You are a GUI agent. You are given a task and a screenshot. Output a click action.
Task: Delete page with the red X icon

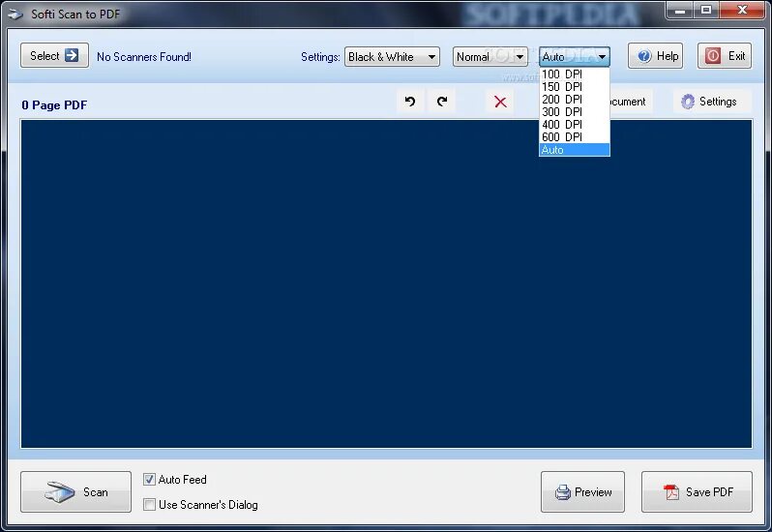click(x=500, y=102)
